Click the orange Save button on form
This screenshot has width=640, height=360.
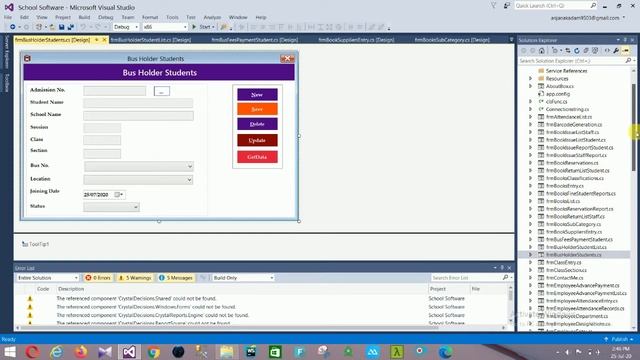pos(257,109)
